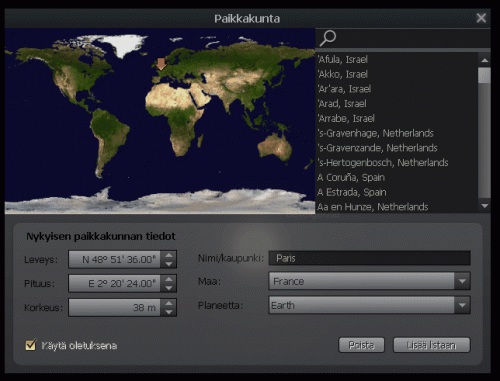Decrease the Leveys latitude value

(x=169, y=264)
